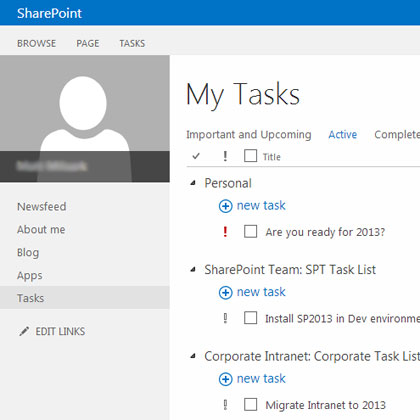Open About me in left navigation
The height and width of the screenshot is (420, 420).
tap(41, 229)
